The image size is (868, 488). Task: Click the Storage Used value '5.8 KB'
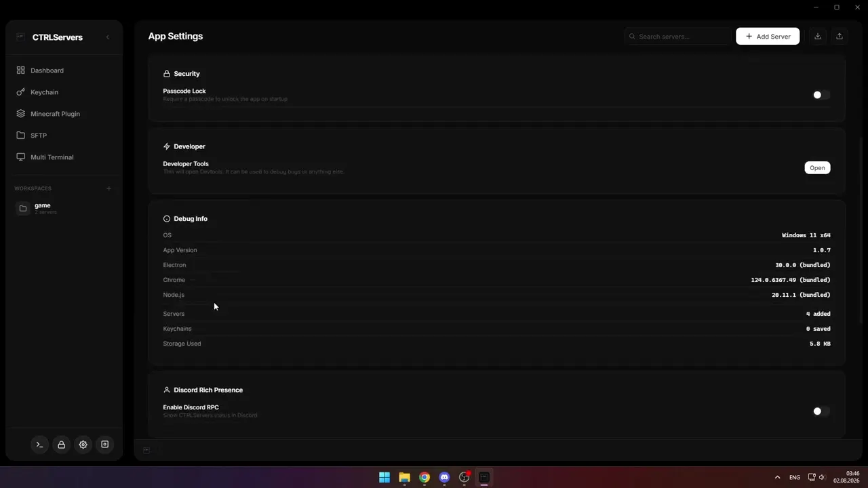[x=820, y=344]
